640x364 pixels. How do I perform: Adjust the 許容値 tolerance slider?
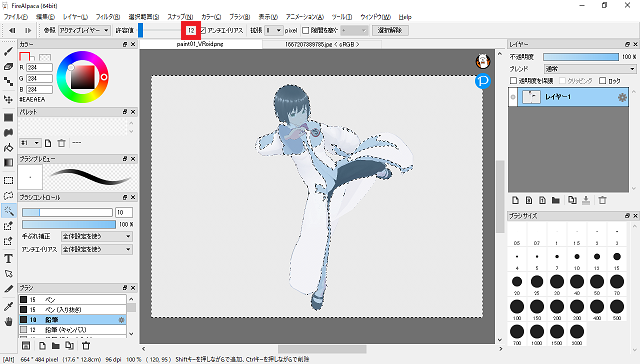160,30
